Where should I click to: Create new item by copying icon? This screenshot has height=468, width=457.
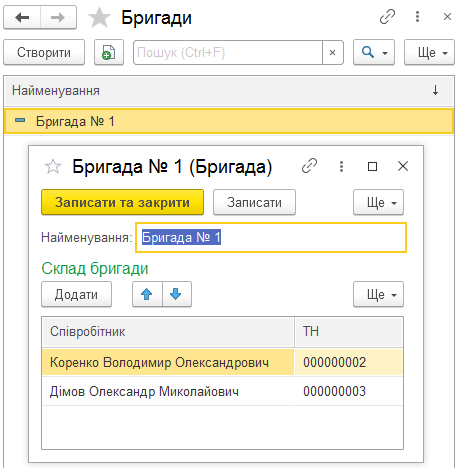109,52
